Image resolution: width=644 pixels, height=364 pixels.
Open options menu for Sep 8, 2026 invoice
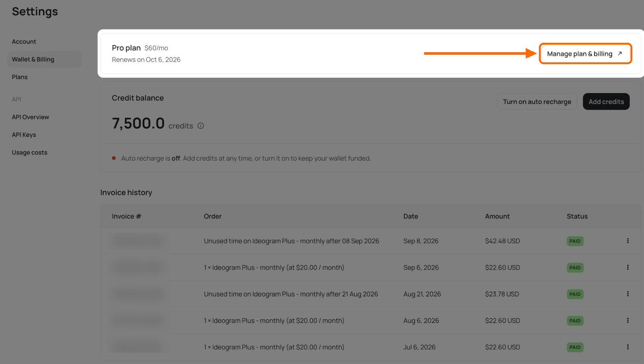[x=627, y=241]
